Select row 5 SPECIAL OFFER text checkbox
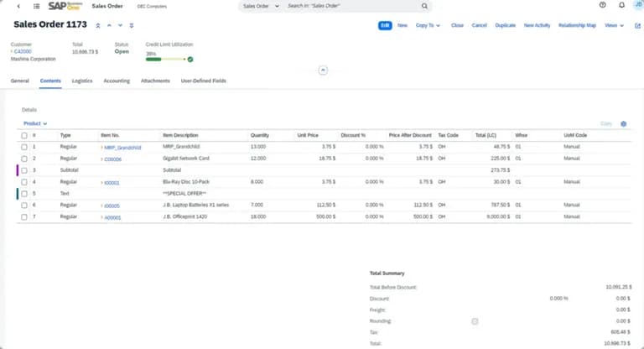This screenshot has width=644, height=349. tap(24, 194)
